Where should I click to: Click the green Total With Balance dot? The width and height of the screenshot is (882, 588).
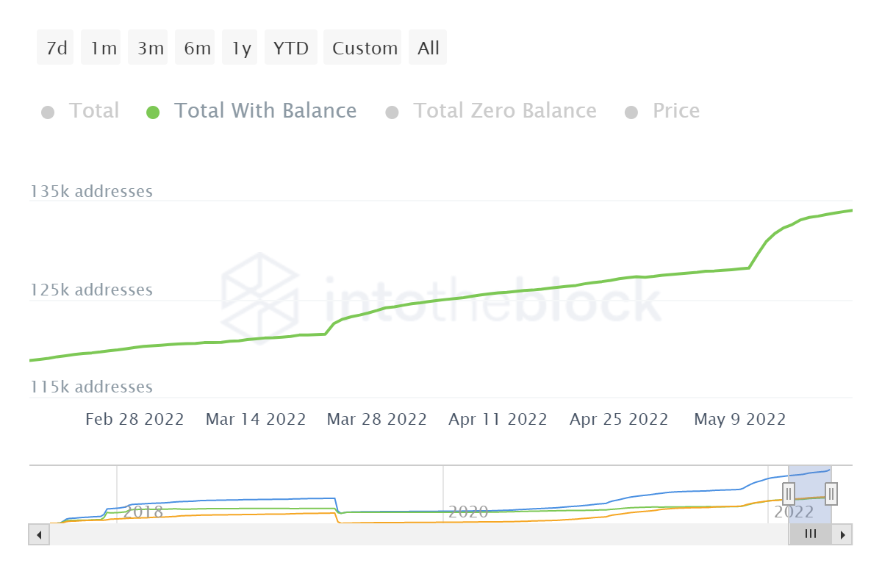pyautogui.click(x=153, y=112)
